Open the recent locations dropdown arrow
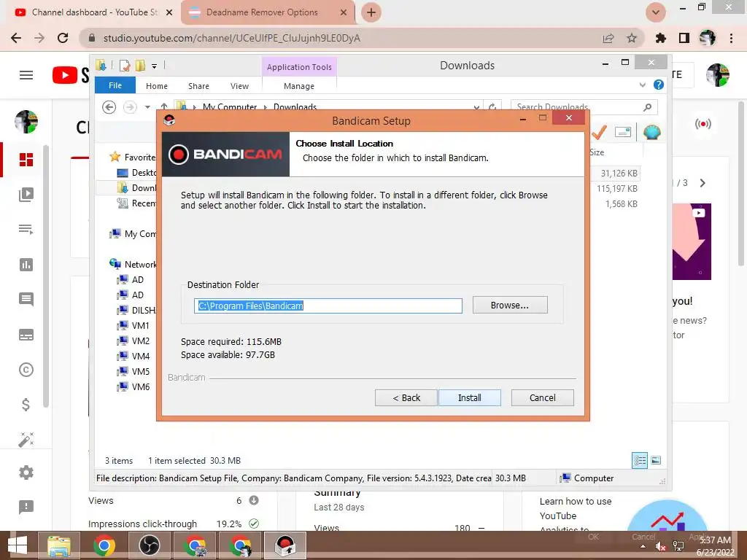Image resolution: width=747 pixels, height=560 pixels. (x=147, y=107)
